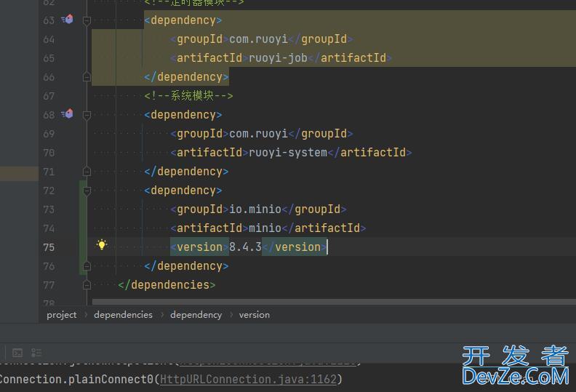Click the plainConnect0 text in the console
Screen dimensions: 576x392
(x=111, y=379)
